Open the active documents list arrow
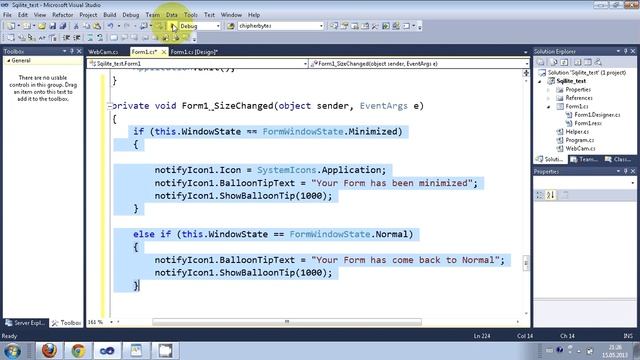This screenshot has height=360, width=640. [525, 52]
